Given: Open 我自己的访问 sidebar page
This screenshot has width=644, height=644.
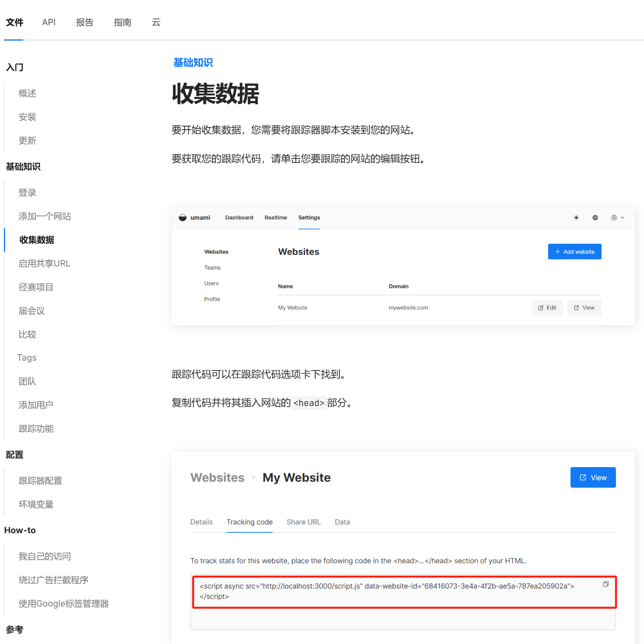Looking at the screenshot, I should coord(45,556).
